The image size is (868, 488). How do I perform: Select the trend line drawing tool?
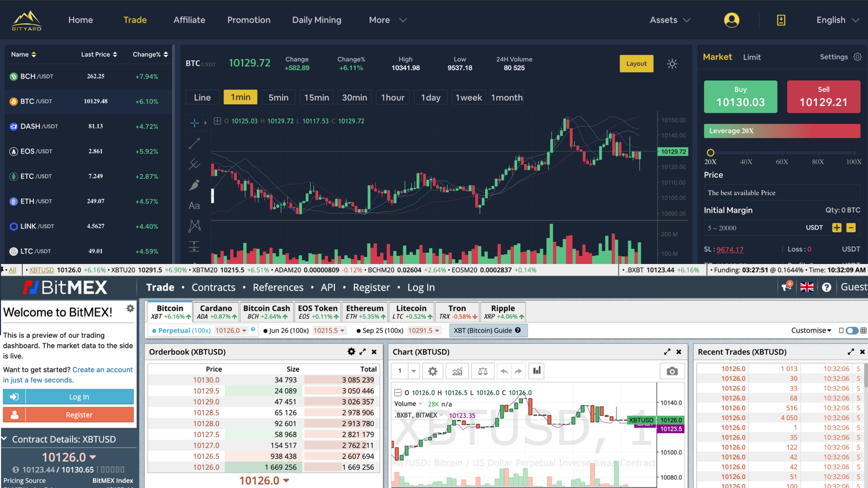click(194, 144)
